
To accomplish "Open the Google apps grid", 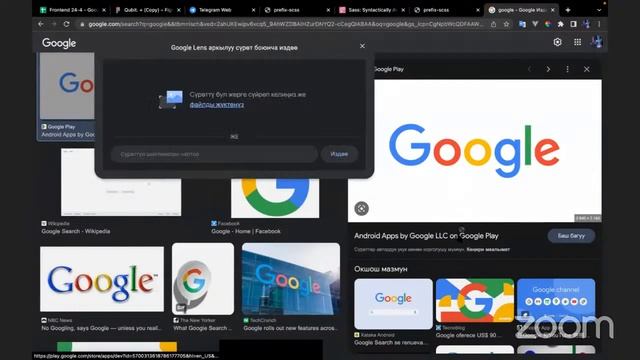I will click(578, 42).
